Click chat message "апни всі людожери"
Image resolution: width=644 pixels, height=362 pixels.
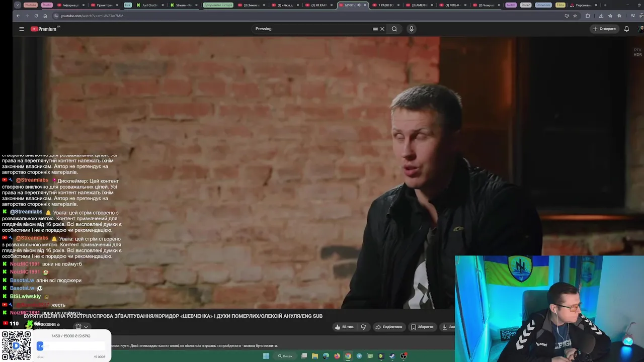coord(59,280)
